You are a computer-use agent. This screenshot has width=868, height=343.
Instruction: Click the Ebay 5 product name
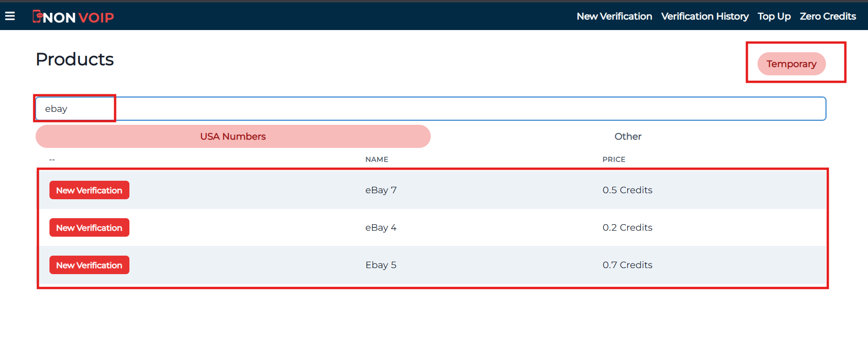(381, 265)
